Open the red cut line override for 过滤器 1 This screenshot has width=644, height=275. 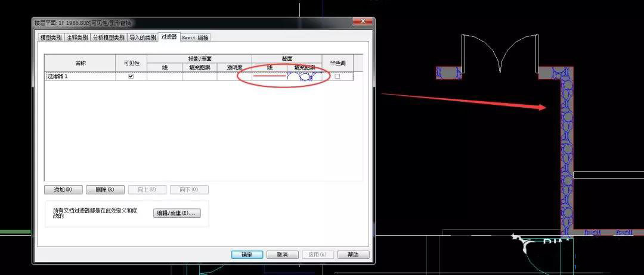[270, 76]
